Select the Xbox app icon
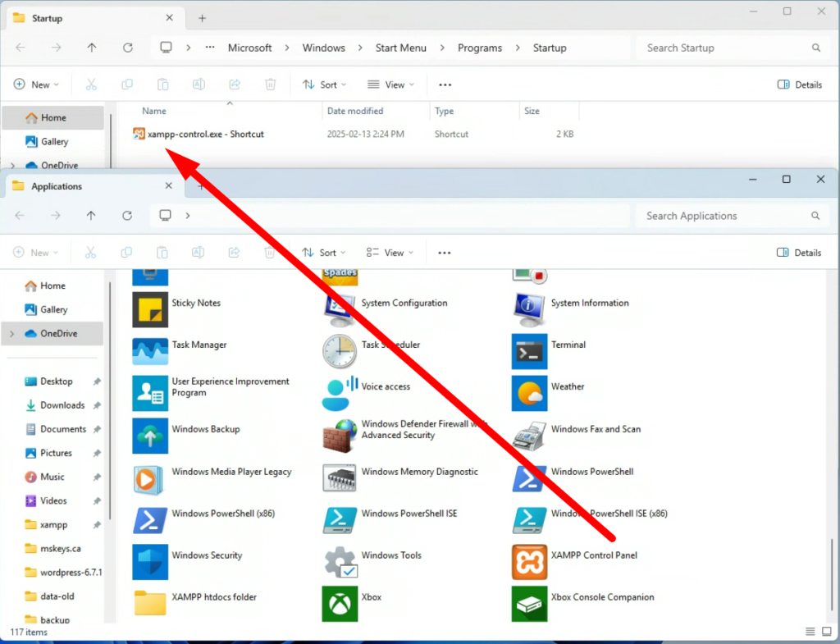This screenshot has height=644, width=840. (340, 603)
